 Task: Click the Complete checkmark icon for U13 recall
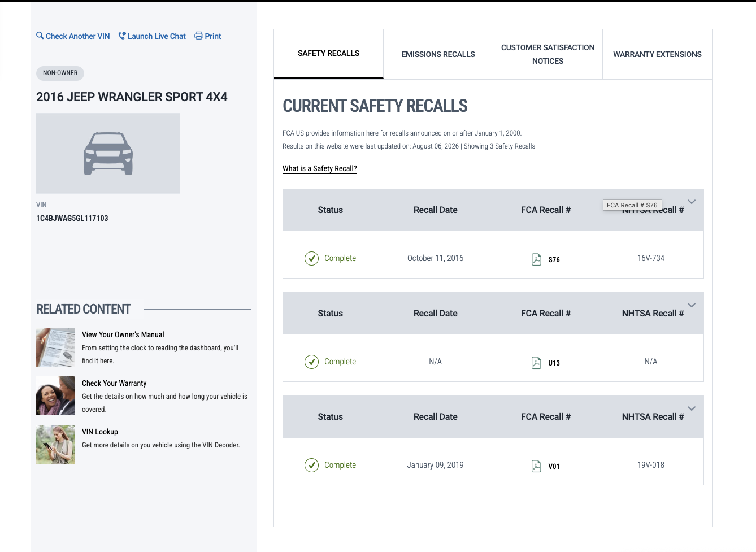click(x=311, y=362)
